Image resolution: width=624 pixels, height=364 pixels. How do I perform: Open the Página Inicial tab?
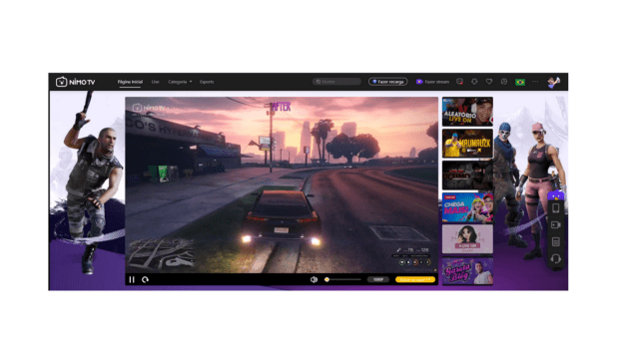click(x=130, y=82)
